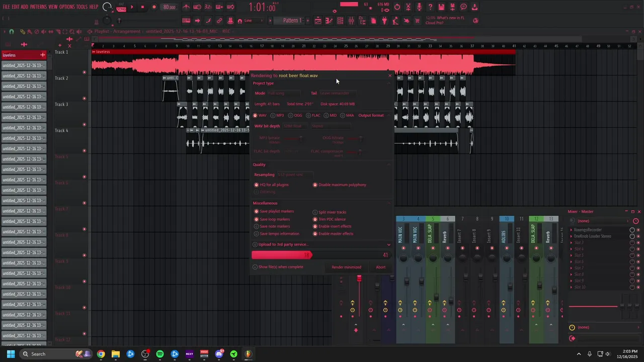Open the File menu
This screenshot has width=644, height=362.
click(7, 7)
